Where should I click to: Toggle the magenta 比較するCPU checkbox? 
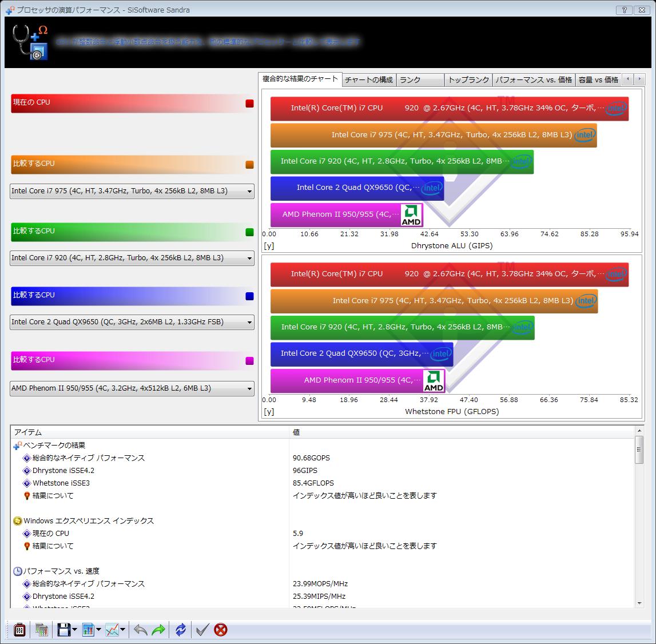tap(250, 361)
